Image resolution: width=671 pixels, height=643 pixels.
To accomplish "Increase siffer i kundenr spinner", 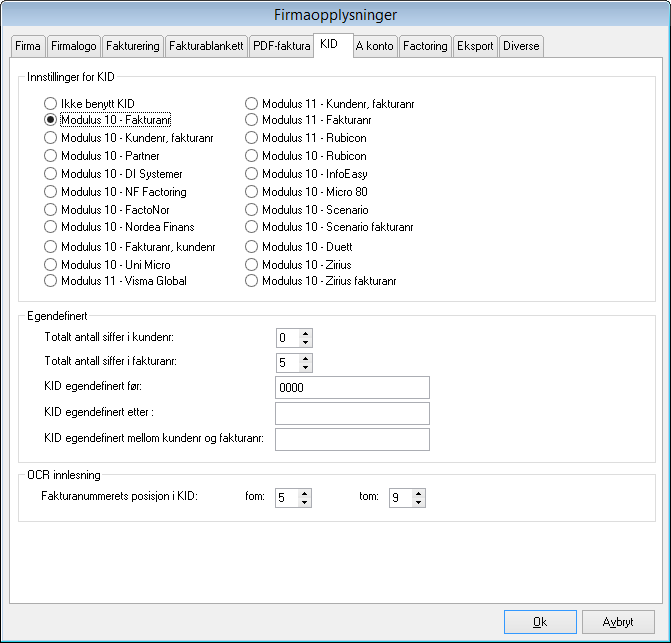I will (x=305, y=334).
